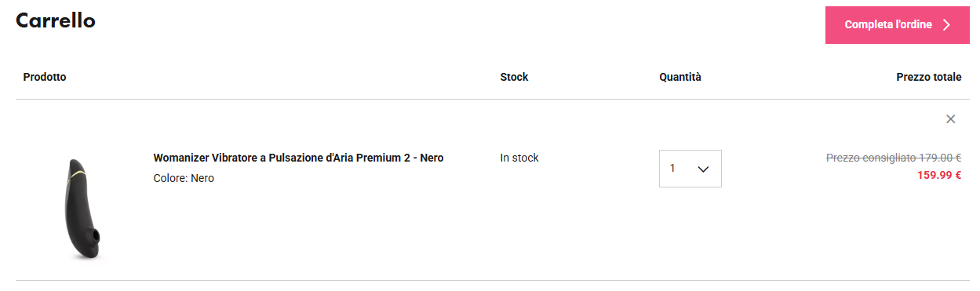Open the Womanizer Premium 2 product link

(298, 158)
